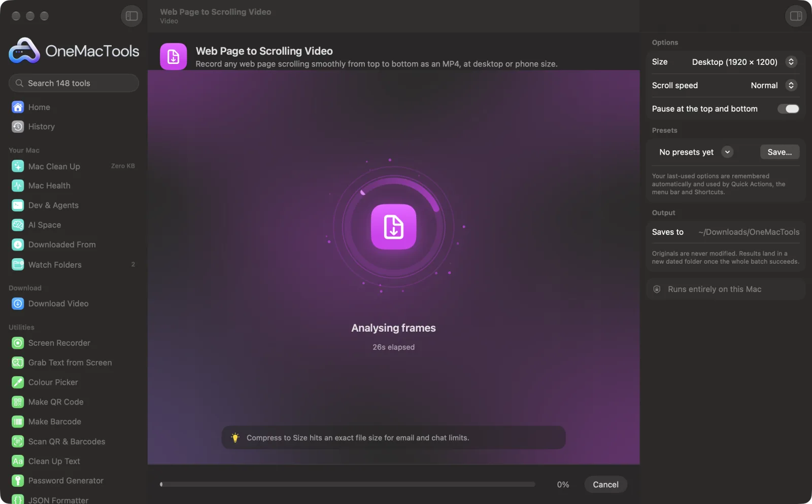Open the Make Barcode icon
Screen dimensions: 812x504
click(x=18, y=421)
